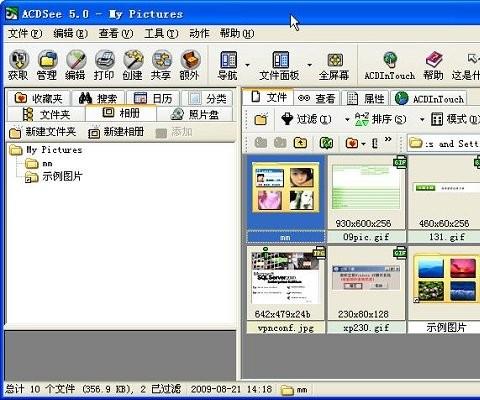Open the 查看 (V) menu
The height and width of the screenshot is (400, 480).
click(x=116, y=33)
